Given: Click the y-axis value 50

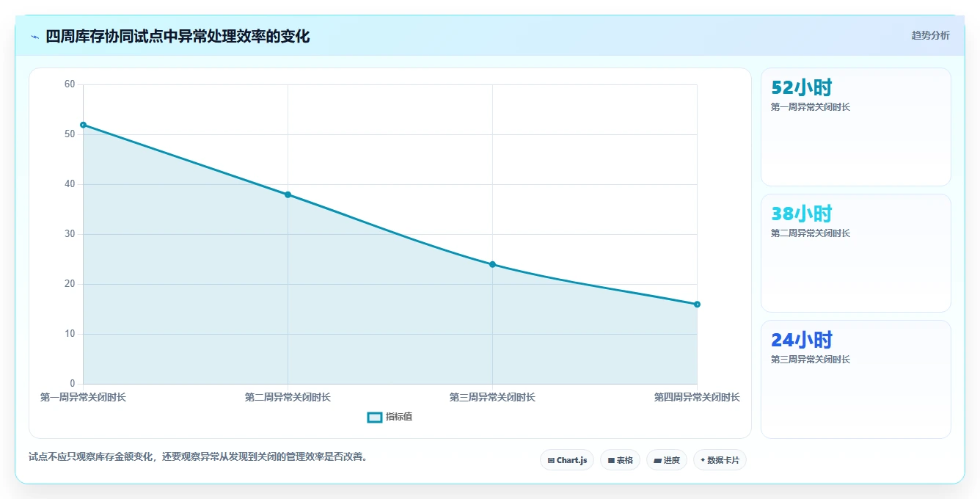Looking at the screenshot, I should coord(70,134).
